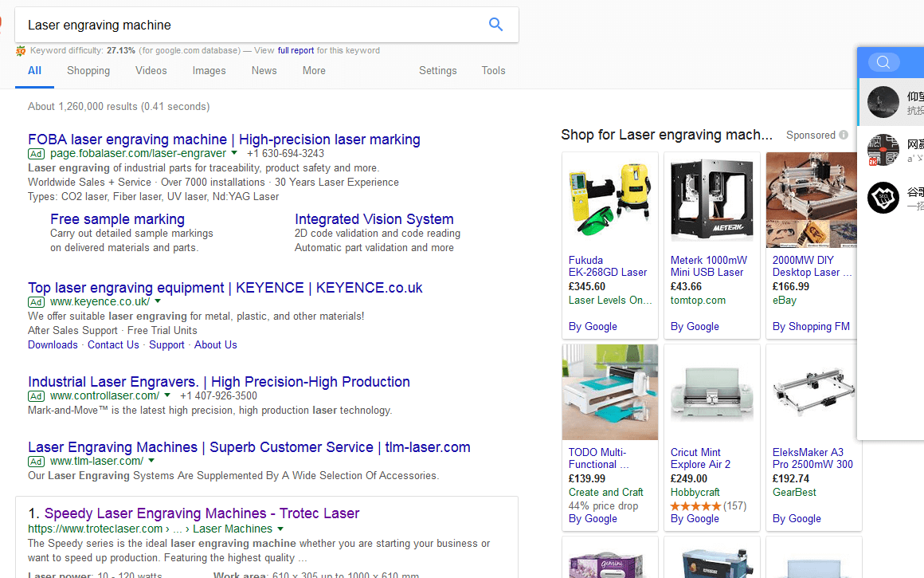Viewport: 924px width, 578px height.
Task: Open the search Settings menu
Action: click(x=438, y=71)
